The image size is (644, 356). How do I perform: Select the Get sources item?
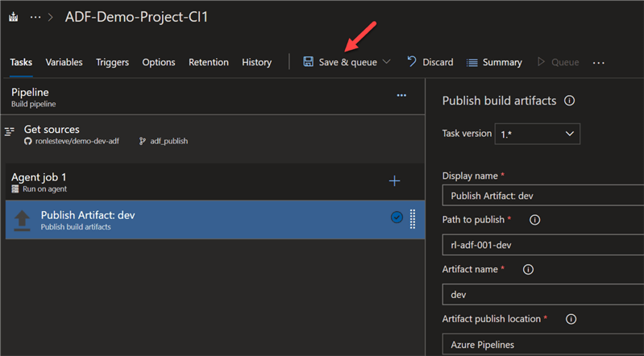point(52,130)
